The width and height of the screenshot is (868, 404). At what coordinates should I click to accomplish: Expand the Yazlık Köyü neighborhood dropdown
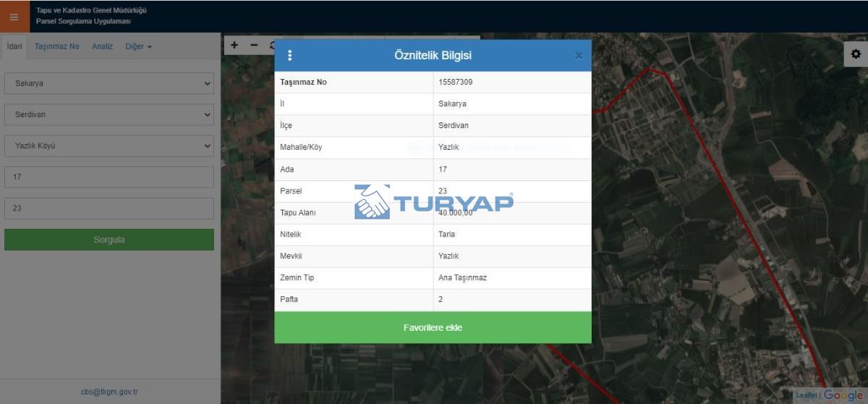(109, 146)
